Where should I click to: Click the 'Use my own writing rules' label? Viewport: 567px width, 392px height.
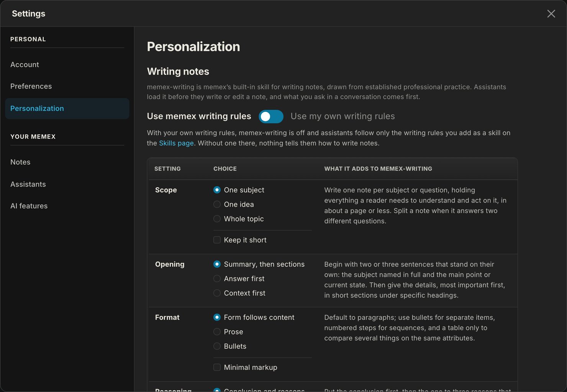342,116
